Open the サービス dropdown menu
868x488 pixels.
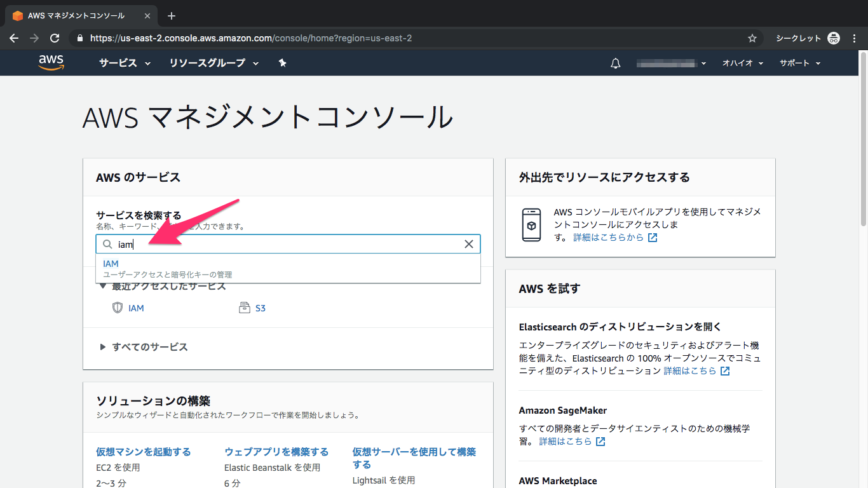[x=125, y=63]
